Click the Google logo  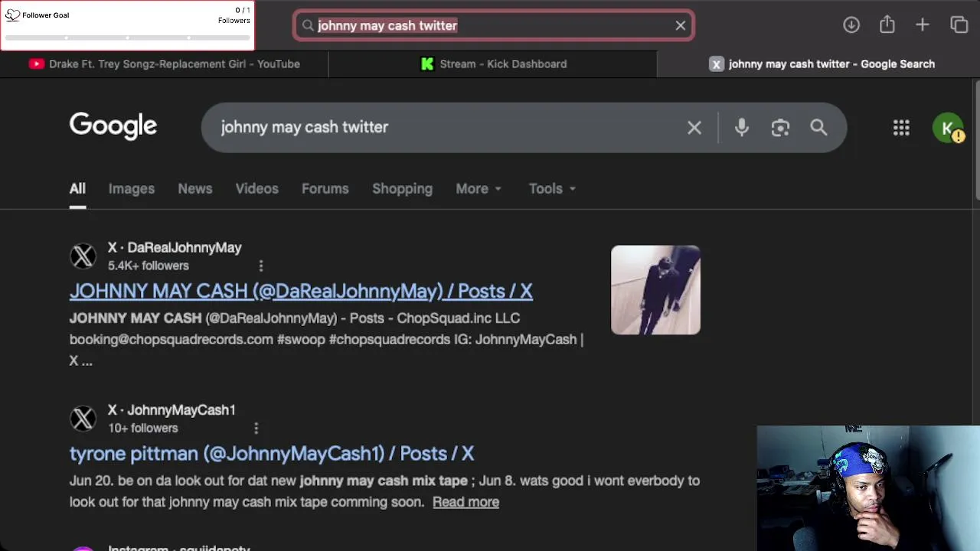click(113, 126)
